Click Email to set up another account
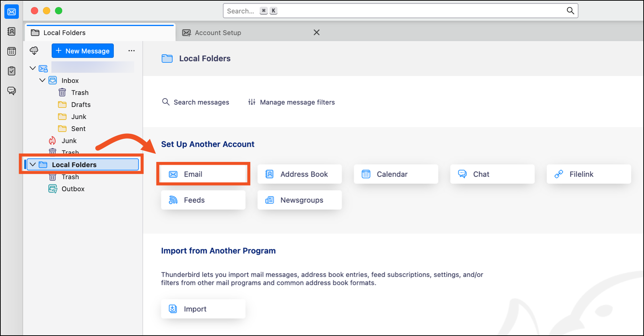Screen dimensions: 644x336 [x=203, y=174]
